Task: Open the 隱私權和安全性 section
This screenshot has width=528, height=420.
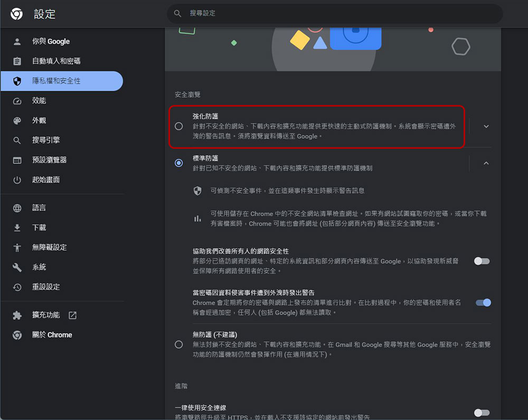Action: [x=56, y=81]
